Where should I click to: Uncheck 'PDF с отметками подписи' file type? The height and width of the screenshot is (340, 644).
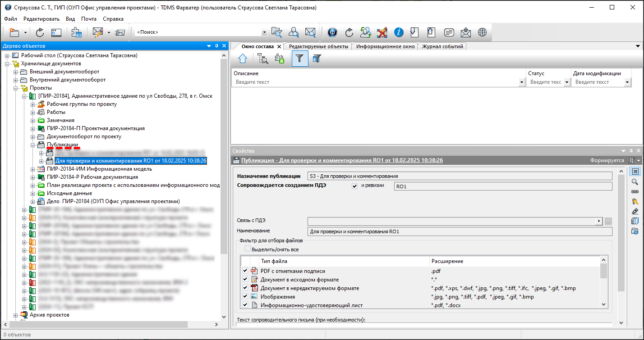tap(245, 271)
